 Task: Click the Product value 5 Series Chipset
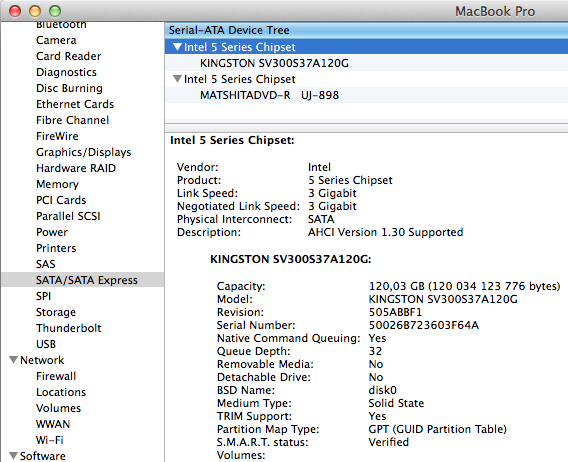350,180
